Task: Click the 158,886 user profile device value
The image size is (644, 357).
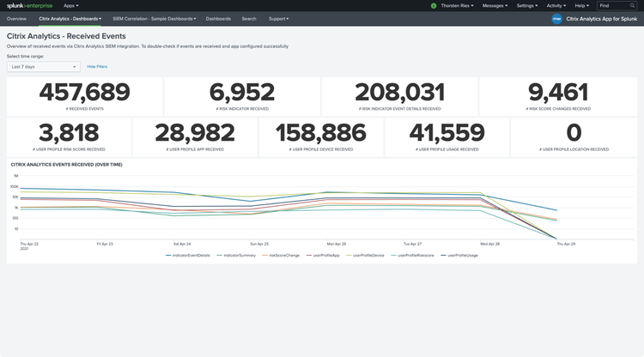Action: point(321,132)
